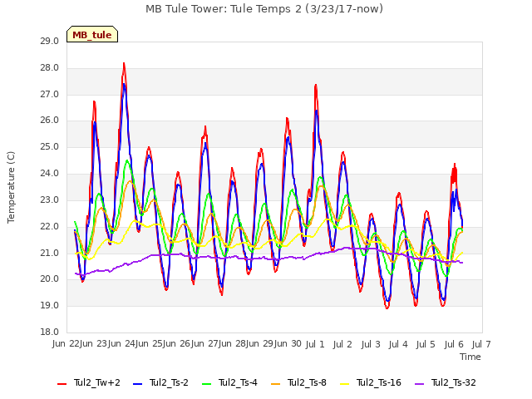Click the MB_tule label box
The image size is (532, 399).
(x=92, y=34)
